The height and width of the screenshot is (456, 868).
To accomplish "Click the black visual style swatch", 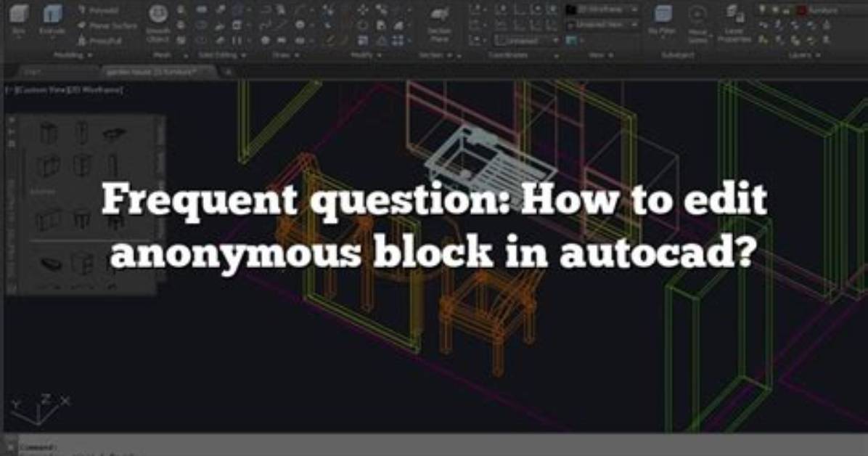I will (x=571, y=10).
